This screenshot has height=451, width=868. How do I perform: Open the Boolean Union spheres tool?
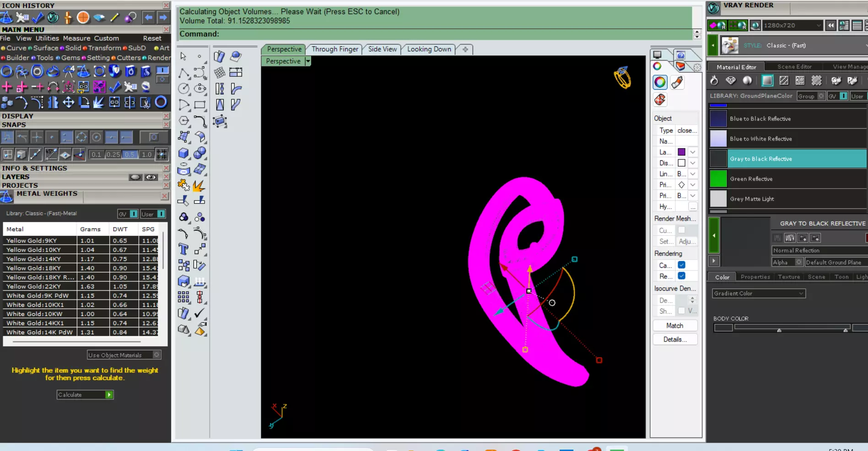point(200,153)
